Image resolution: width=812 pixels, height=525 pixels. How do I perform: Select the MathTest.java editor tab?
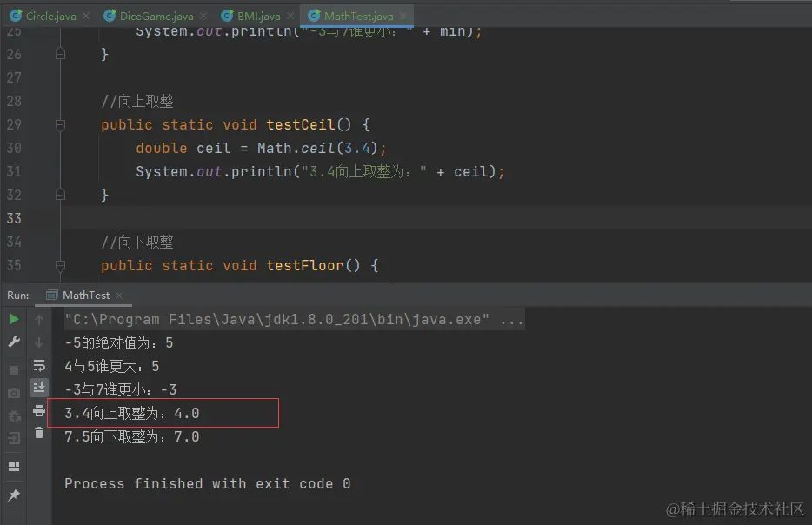[358, 16]
